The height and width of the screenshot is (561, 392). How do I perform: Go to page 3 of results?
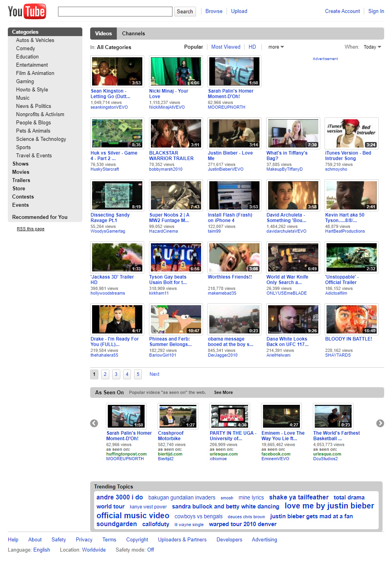[x=116, y=374]
